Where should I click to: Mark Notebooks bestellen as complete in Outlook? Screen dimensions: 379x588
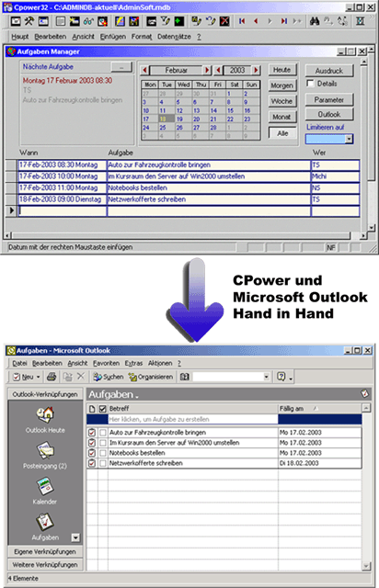click(103, 453)
